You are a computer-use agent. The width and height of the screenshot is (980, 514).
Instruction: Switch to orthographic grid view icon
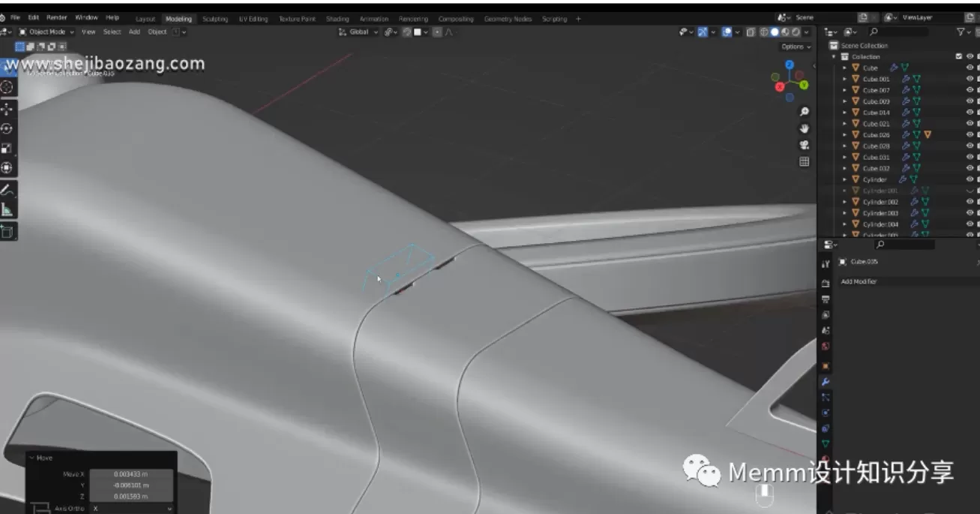click(x=805, y=161)
